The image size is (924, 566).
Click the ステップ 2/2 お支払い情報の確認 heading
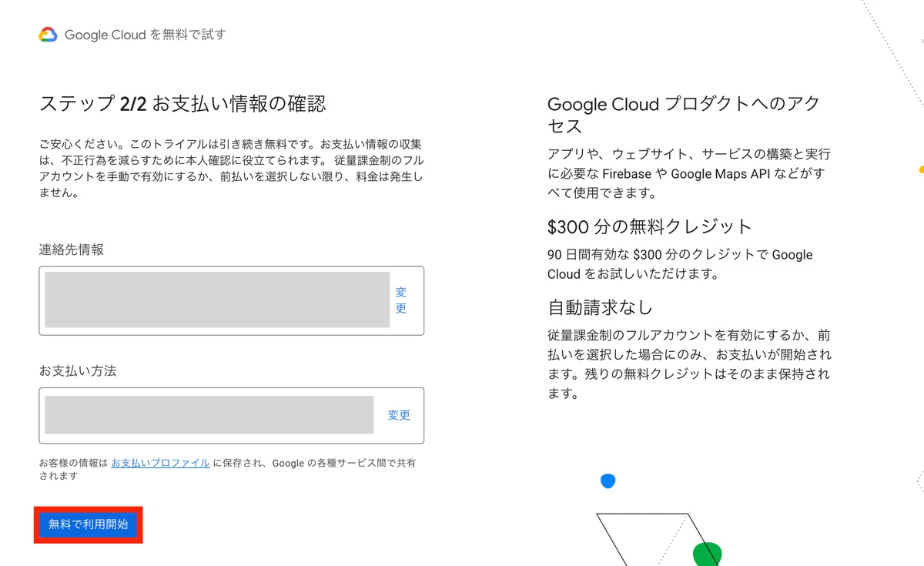[x=182, y=104]
